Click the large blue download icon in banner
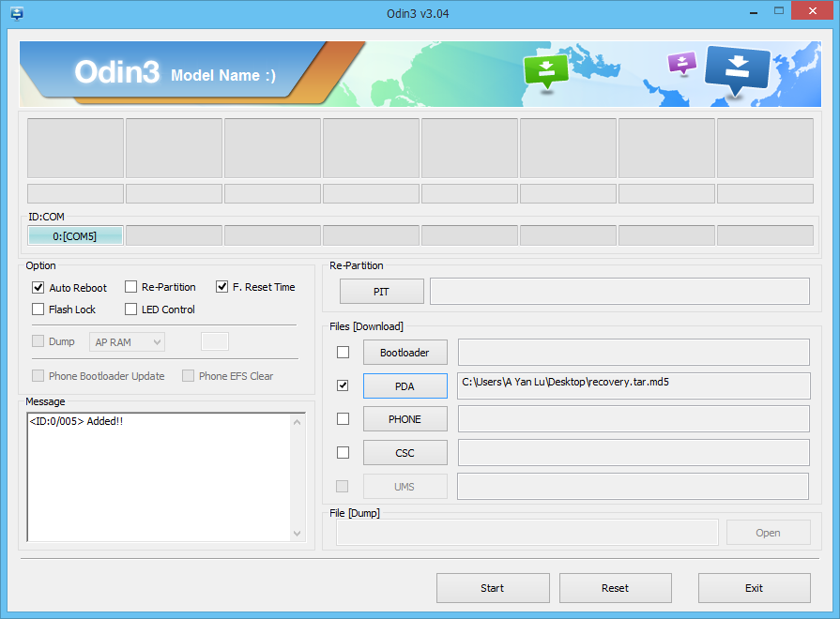840x619 pixels. (738, 70)
